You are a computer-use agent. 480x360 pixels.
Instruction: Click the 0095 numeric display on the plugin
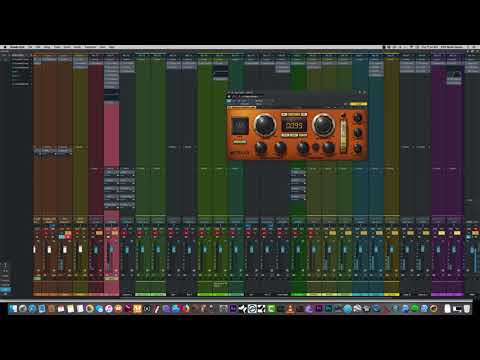pos(294,125)
